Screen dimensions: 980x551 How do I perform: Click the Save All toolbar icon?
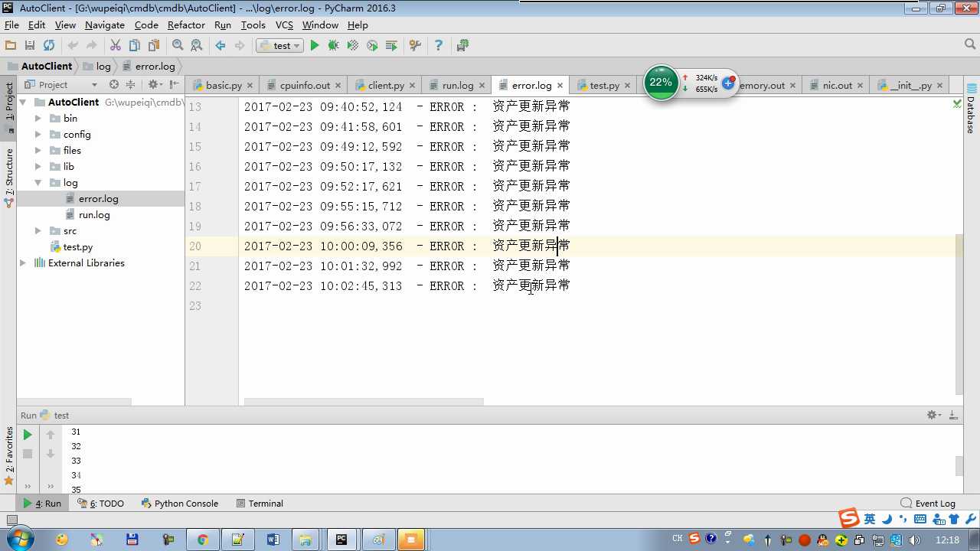[x=30, y=46]
